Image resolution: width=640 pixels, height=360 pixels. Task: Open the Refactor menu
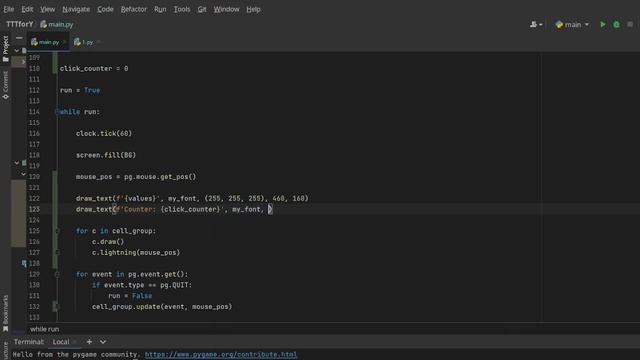coord(133,9)
